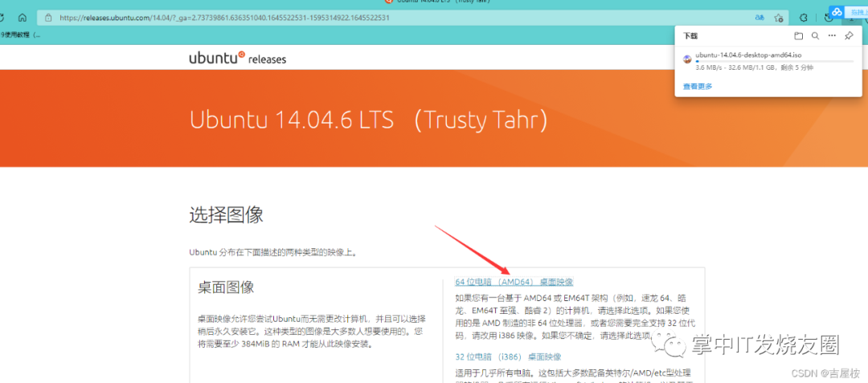868x383 pixels.
Task: Click 查看更多 in downloads panel
Action: [x=698, y=86]
